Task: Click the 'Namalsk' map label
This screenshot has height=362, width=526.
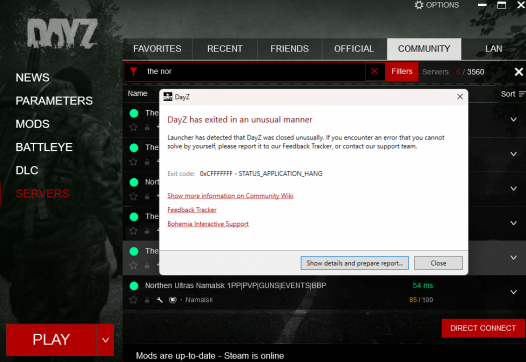Action: (x=199, y=300)
